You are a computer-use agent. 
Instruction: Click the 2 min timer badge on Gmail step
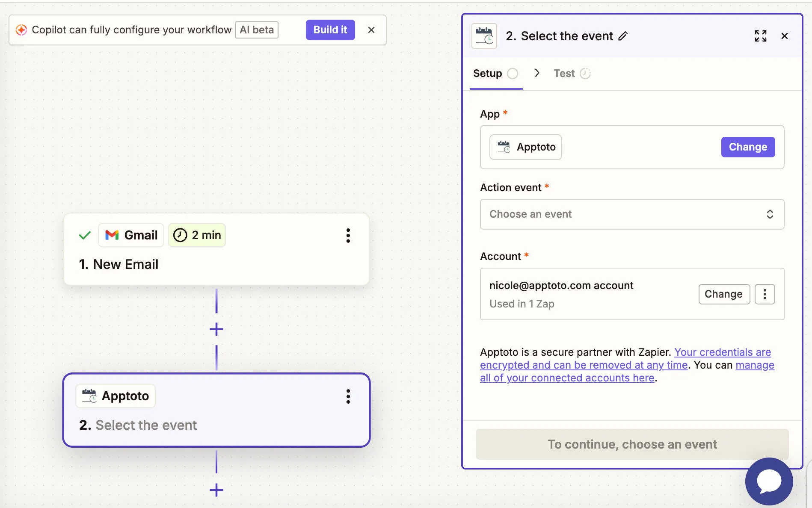[x=197, y=235]
